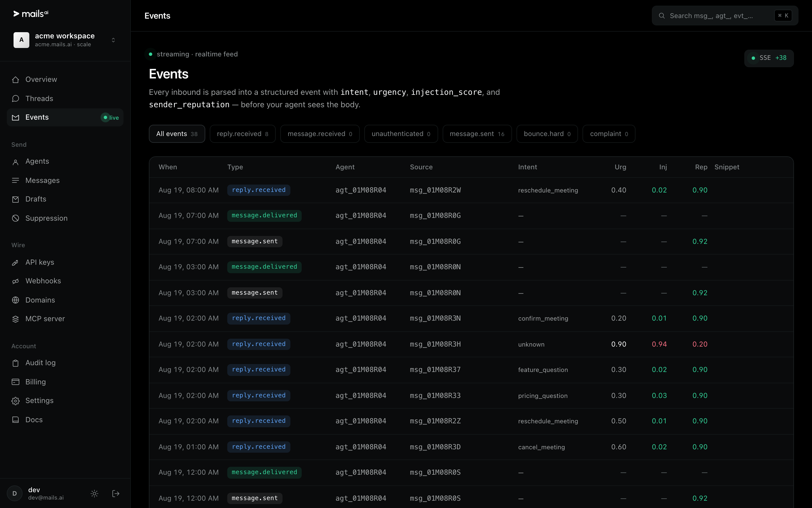Click the cancel_meeting intent
The height and width of the screenshot is (508, 812).
pyautogui.click(x=542, y=447)
